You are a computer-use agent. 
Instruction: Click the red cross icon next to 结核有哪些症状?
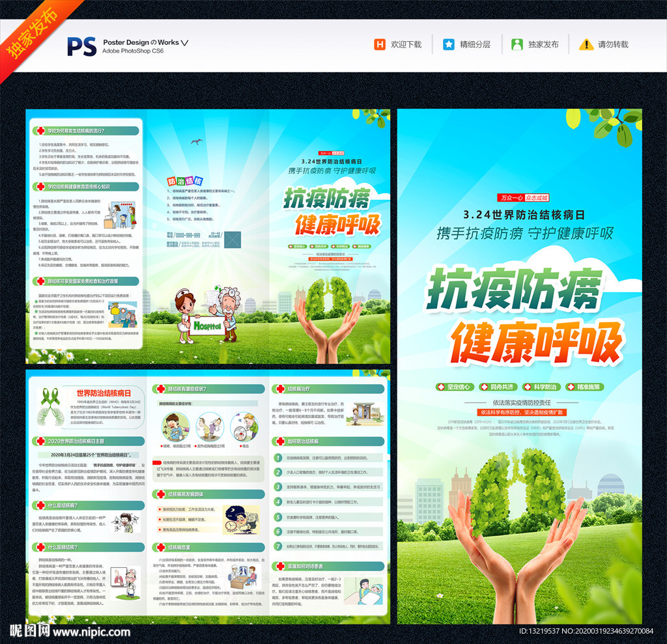pyautogui.click(x=161, y=389)
